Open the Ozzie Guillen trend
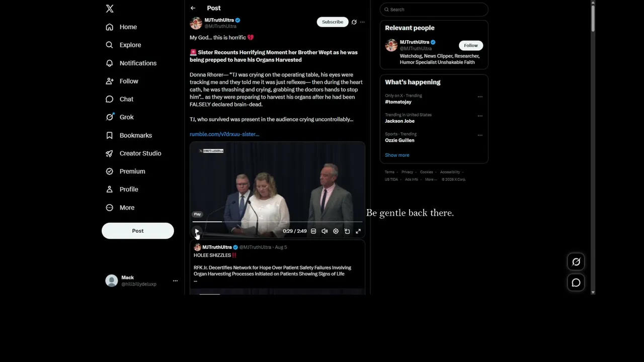 pos(399,140)
